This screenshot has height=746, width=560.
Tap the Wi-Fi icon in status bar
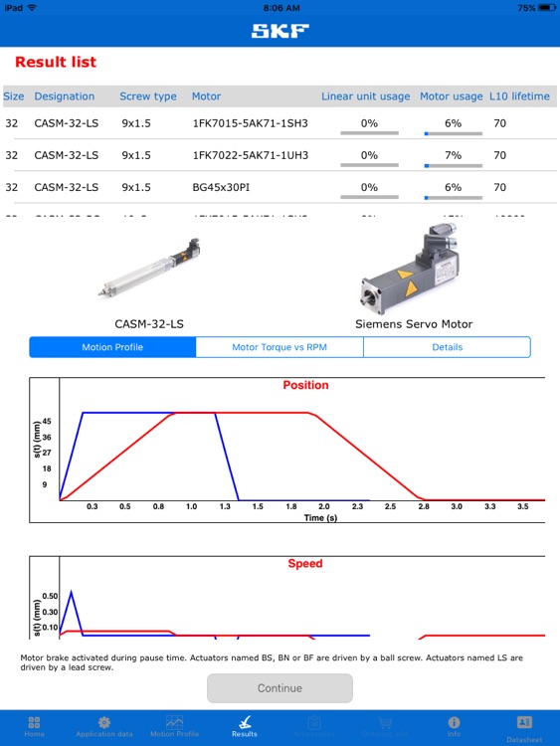tap(32, 8)
